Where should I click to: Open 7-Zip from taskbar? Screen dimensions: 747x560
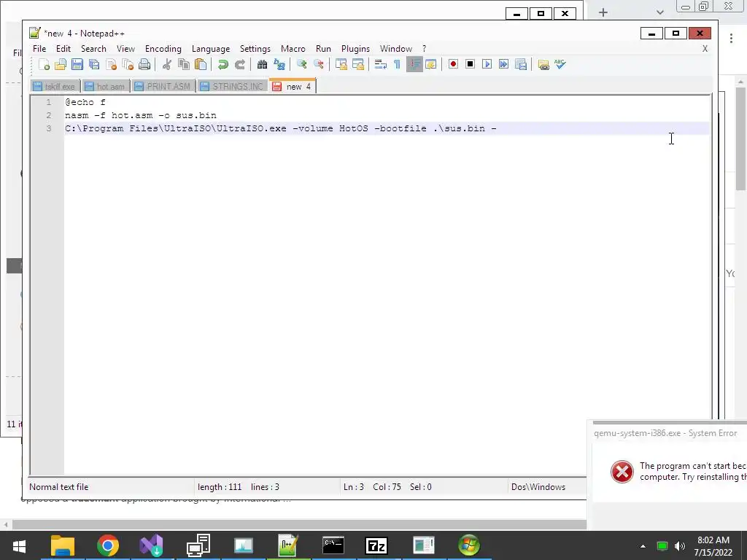tap(376, 545)
